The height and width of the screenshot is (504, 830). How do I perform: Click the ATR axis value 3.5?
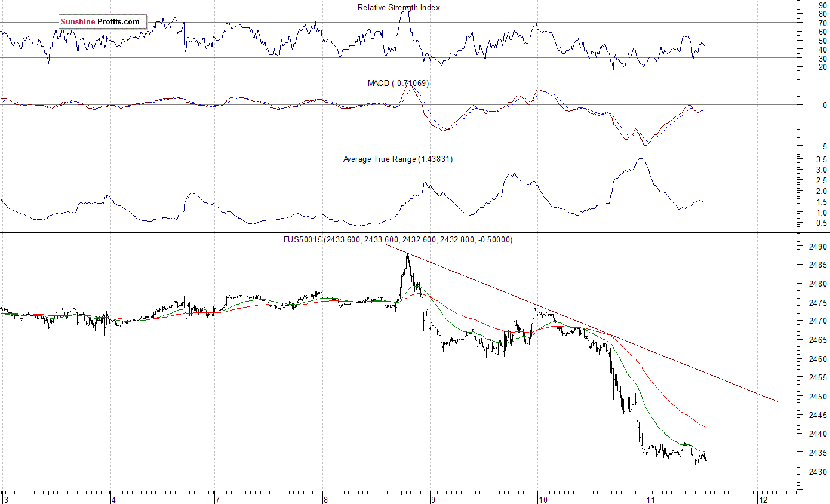tap(822, 160)
